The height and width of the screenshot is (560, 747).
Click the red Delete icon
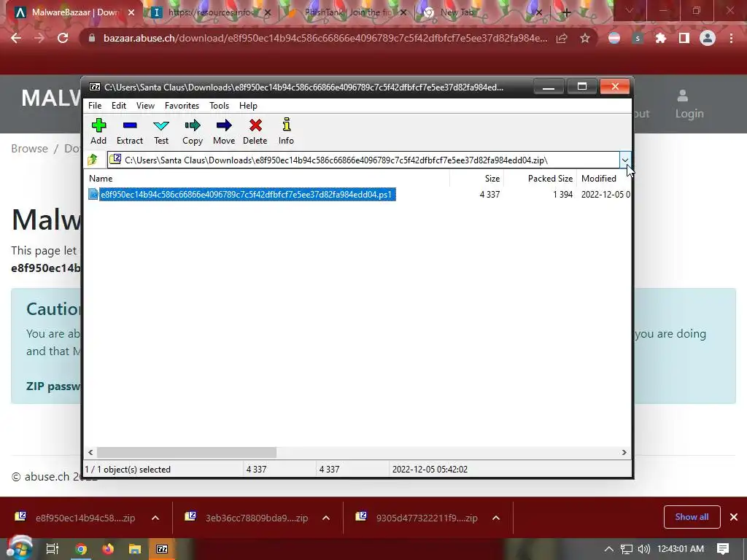[x=255, y=131]
